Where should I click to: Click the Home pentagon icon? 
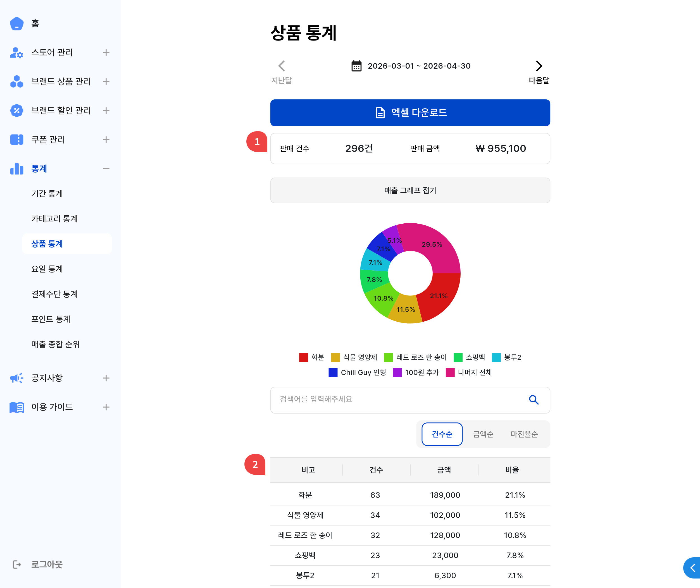[x=17, y=24]
